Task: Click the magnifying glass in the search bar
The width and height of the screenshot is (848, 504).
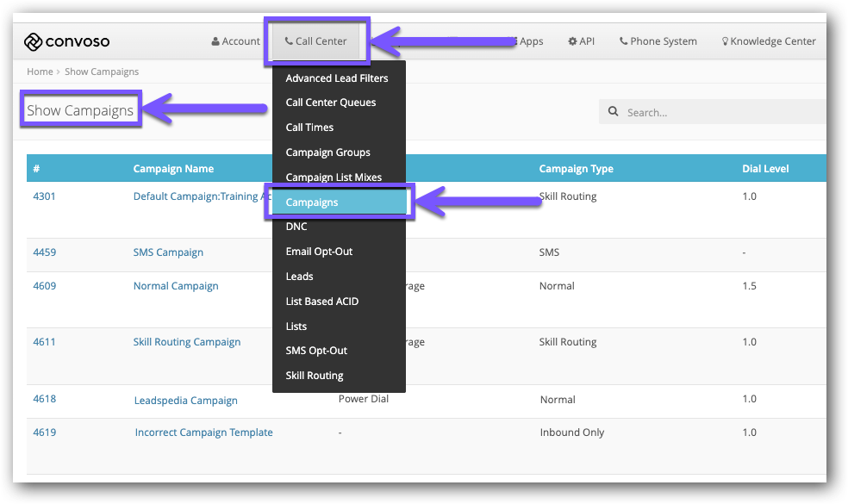Action: tap(613, 112)
